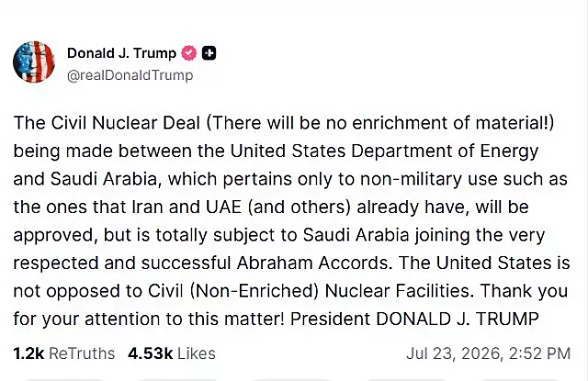Click the phrase "Department of Energy"
Image resolution: width=588 pixels, height=381 pixels.
445,151
